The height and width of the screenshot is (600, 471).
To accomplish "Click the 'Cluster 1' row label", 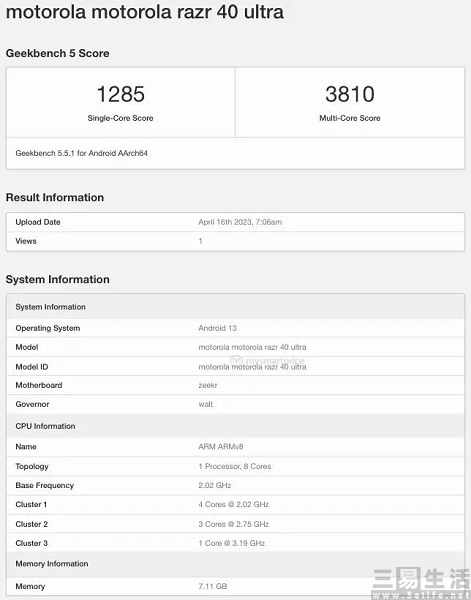I will point(31,505).
